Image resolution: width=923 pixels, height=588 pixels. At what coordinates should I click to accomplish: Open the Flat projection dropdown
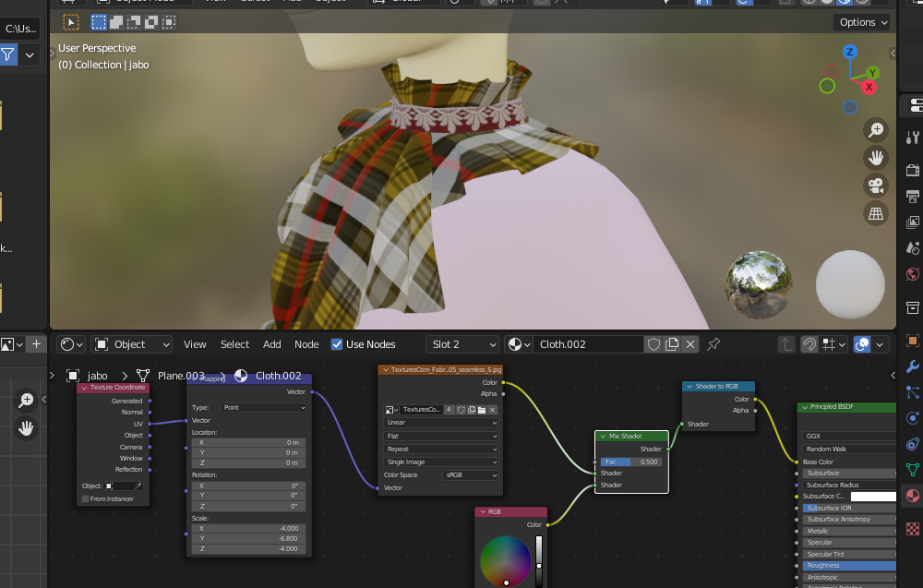point(441,436)
